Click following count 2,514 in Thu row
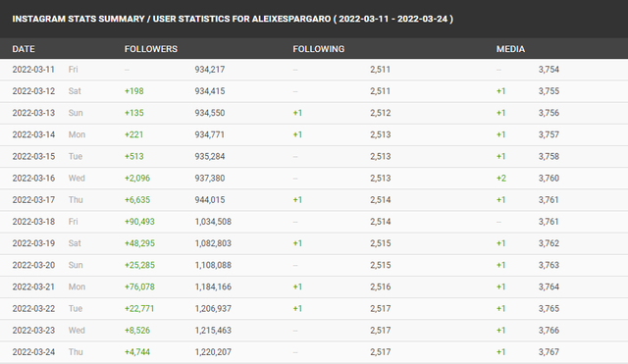The height and width of the screenshot is (364, 628). point(381,199)
